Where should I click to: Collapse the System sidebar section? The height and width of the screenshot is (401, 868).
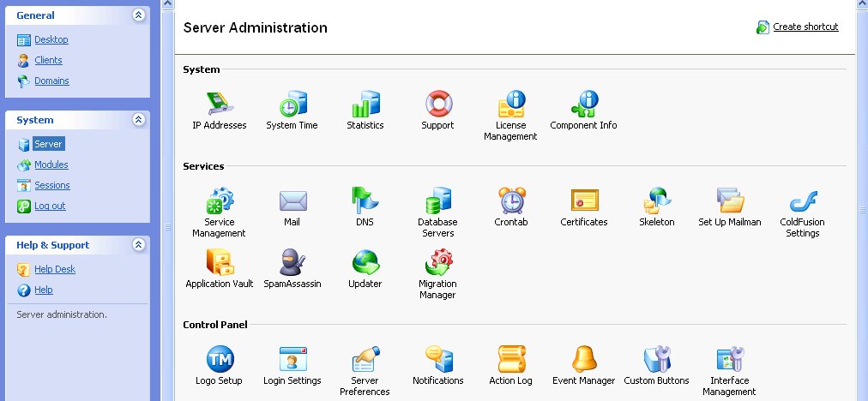pyautogui.click(x=139, y=120)
